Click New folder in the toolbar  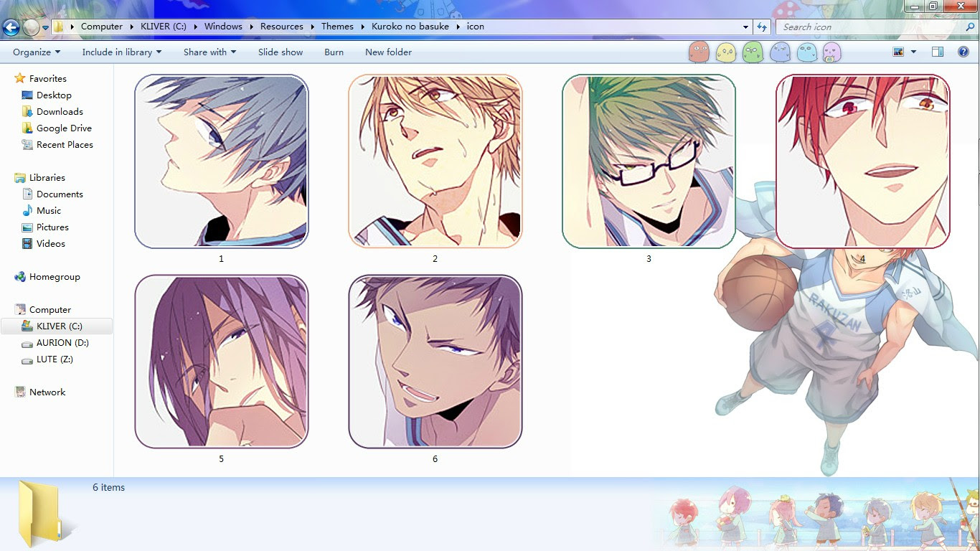pos(388,52)
